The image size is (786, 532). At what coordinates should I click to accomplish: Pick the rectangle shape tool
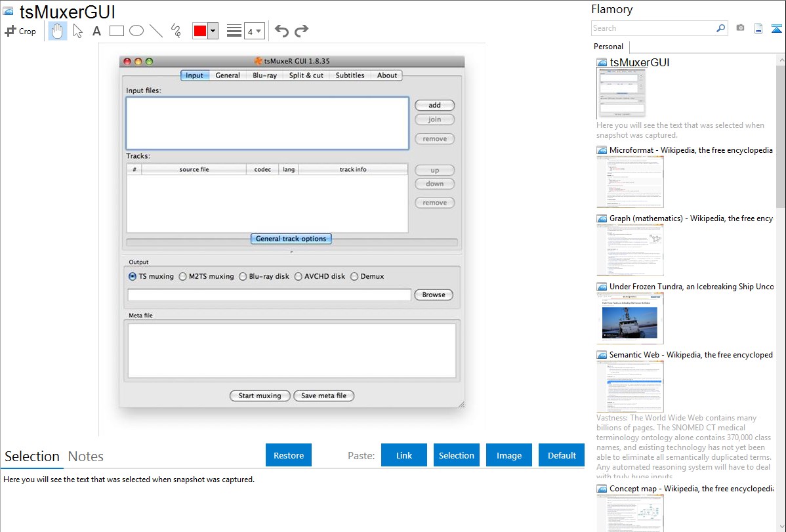[x=117, y=31]
